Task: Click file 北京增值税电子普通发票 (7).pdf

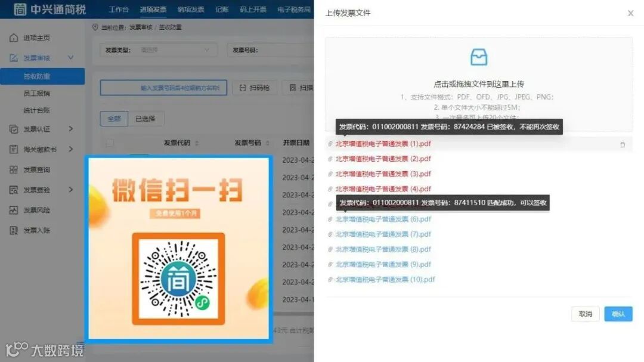Action: point(383,234)
